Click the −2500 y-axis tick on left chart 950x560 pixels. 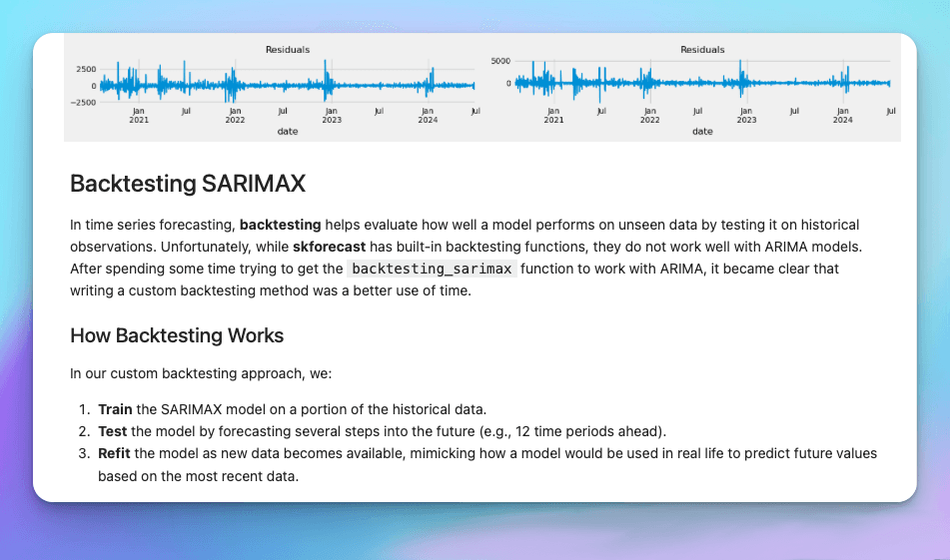pyautogui.click(x=85, y=102)
